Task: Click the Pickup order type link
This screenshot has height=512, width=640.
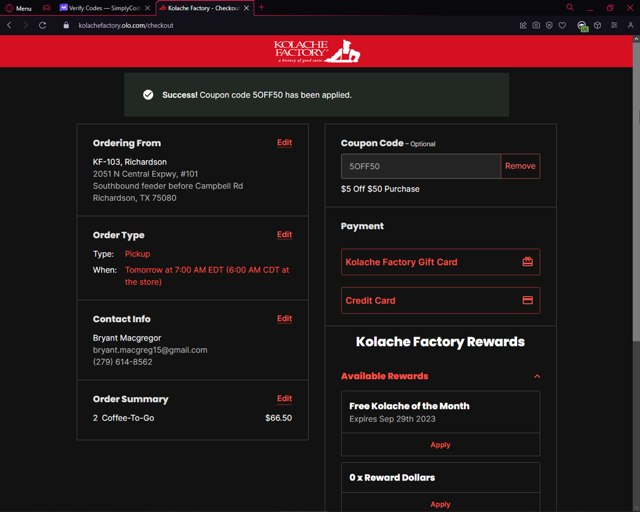Action: click(x=138, y=254)
